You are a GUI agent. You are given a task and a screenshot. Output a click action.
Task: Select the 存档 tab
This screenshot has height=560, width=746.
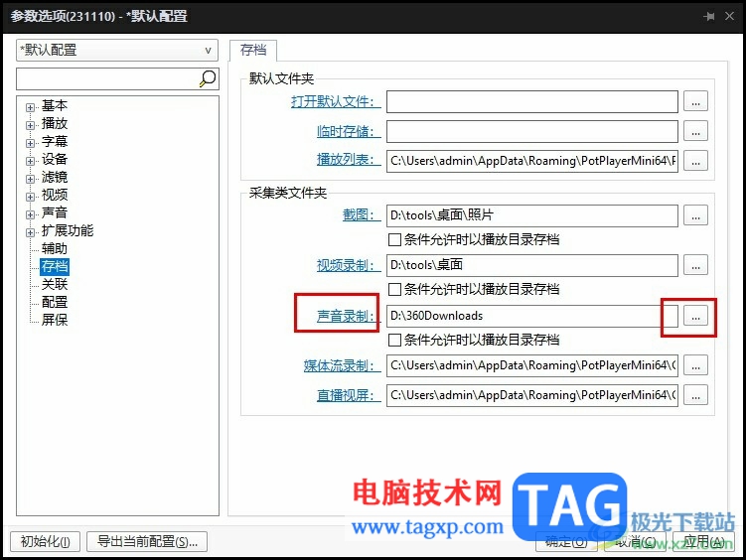pos(253,51)
